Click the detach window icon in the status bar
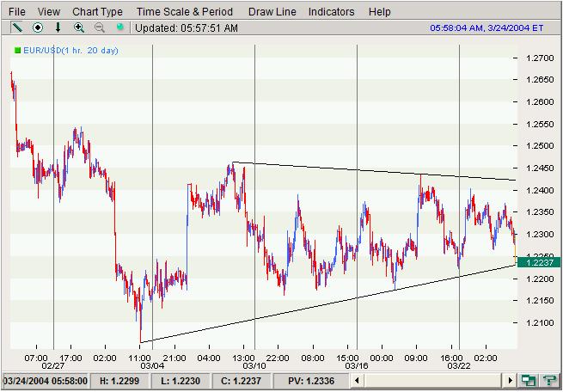Screen dimensions: 563x392 pos(528,381)
